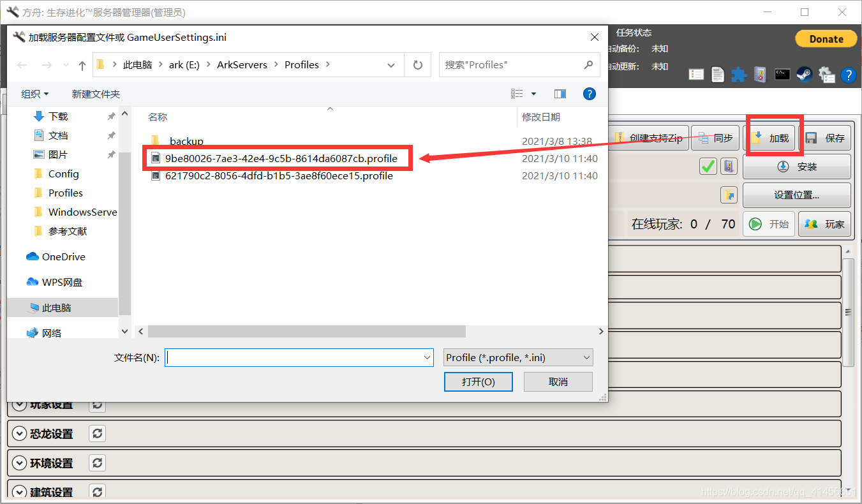
Task: Expand the 恐龙设置 section
Action: click(x=20, y=434)
